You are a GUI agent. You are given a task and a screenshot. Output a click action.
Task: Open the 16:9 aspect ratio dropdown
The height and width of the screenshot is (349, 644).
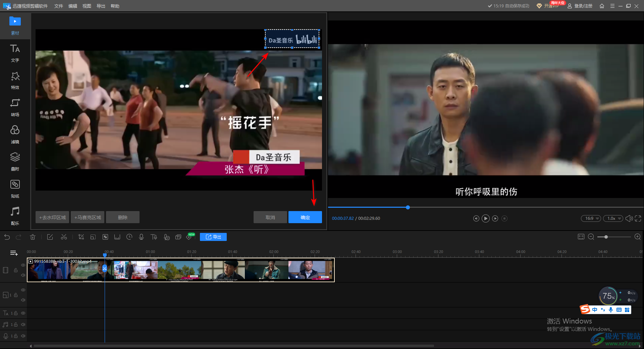[591, 218]
